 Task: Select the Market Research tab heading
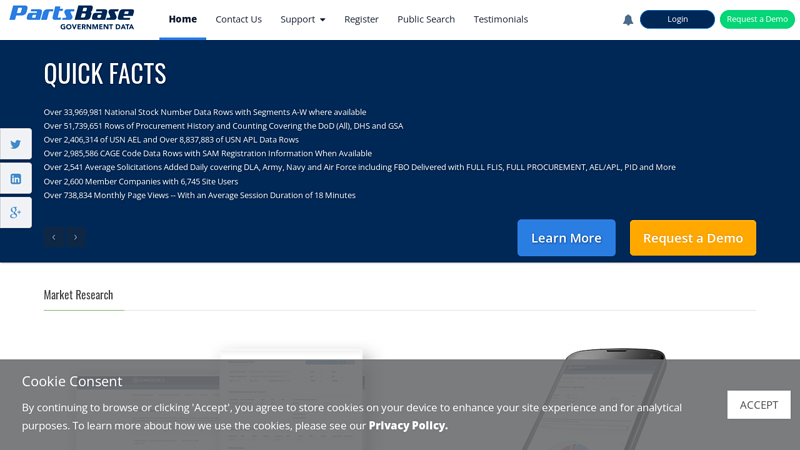[x=79, y=295]
